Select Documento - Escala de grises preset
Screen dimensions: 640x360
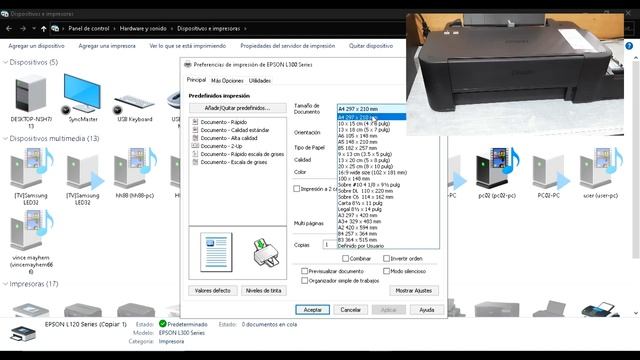[x=234, y=162]
